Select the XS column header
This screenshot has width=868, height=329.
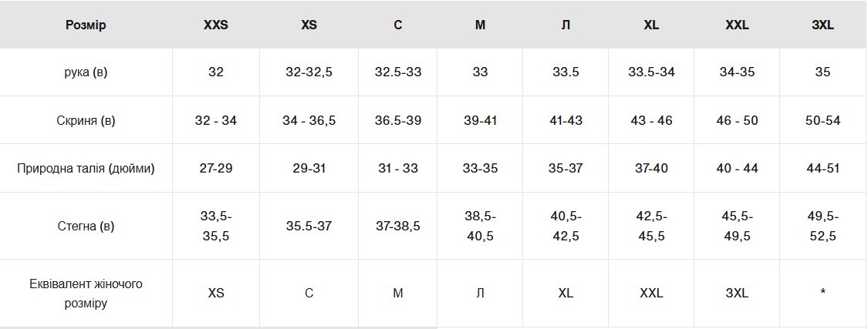tap(309, 25)
